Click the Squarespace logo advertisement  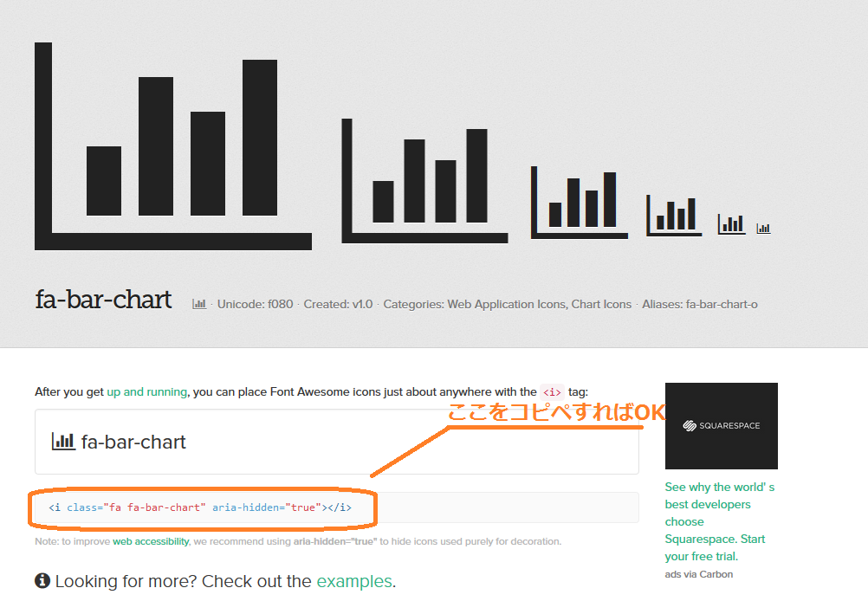pos(722,425)
